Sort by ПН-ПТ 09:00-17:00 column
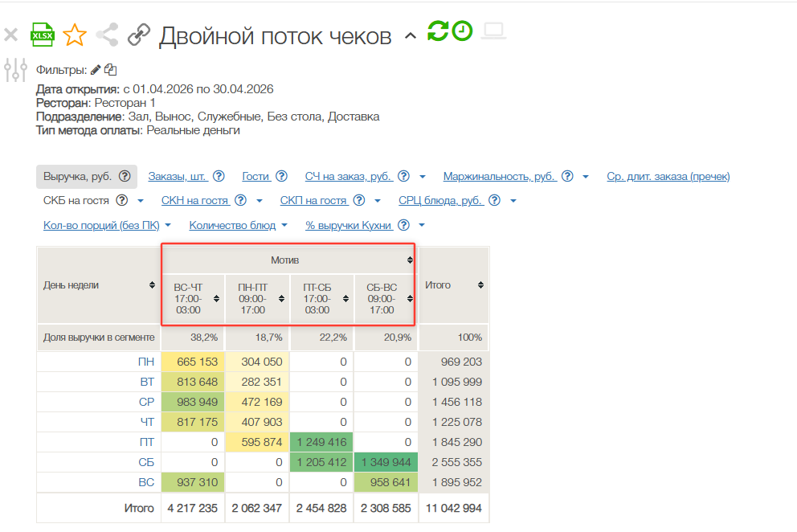This screenshot has width=797, height=532. (x=281, y=299)
